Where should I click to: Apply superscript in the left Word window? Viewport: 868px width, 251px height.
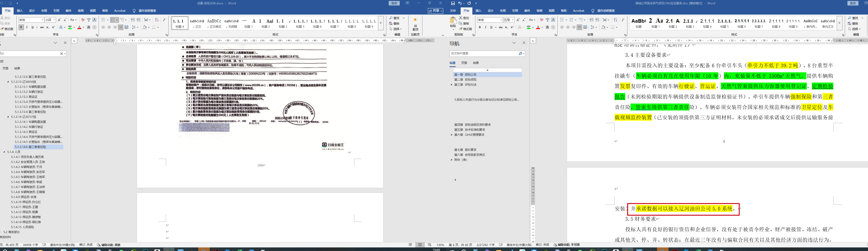point(53,27)
